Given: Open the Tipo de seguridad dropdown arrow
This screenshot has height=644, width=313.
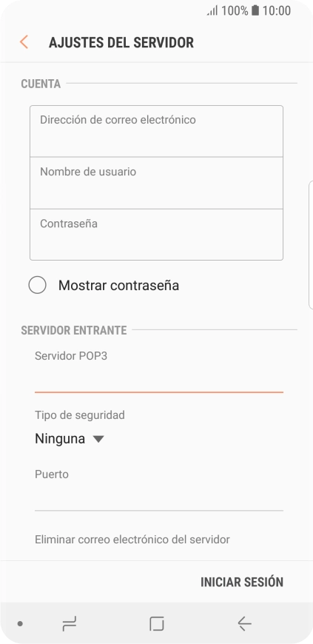Looking at the screenshot, I should [98, 439].
